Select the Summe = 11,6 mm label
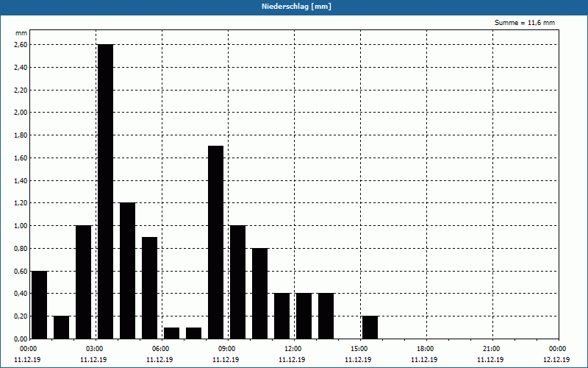The width and height of the screenshot is (588, 368). click(x=525, y=23)
